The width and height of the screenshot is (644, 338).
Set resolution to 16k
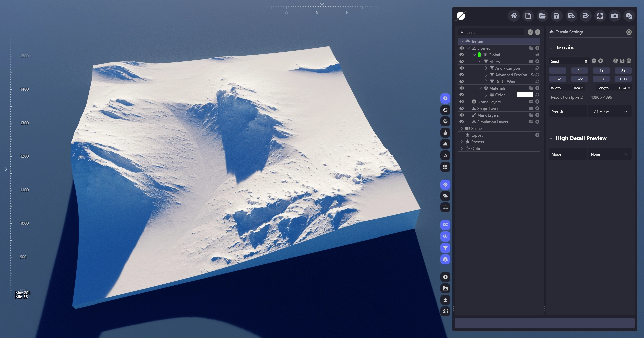pos(558,79)
